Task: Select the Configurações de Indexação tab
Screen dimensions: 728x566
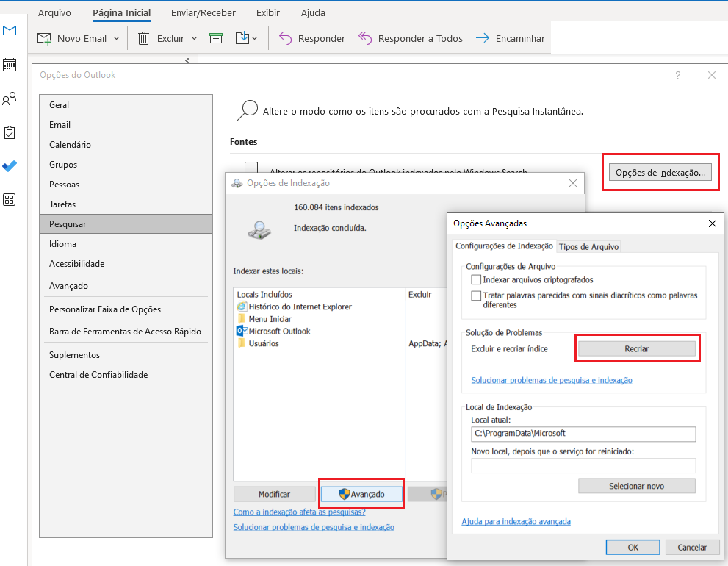Action: 504,246
